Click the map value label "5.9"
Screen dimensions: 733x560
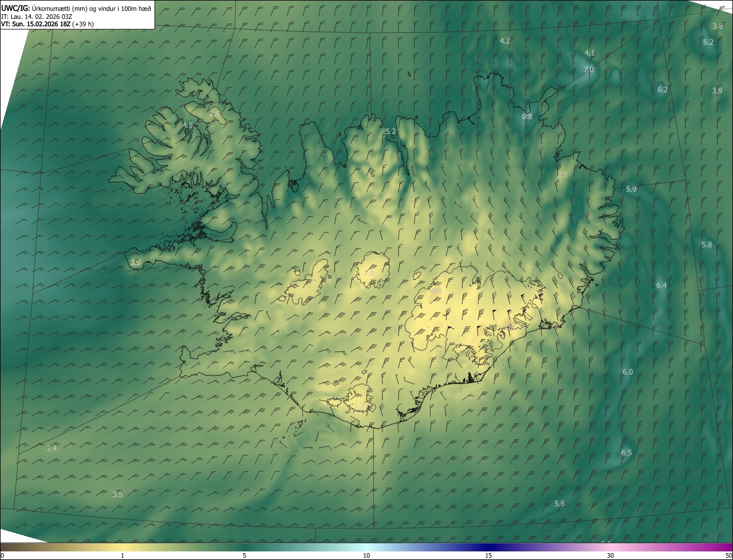pyautogui.click(x=631, y=189)
